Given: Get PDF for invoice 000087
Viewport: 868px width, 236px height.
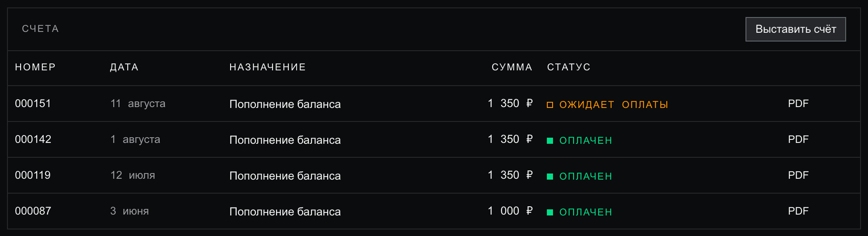Looking at the screenshot, I should (x=798, y=211).
